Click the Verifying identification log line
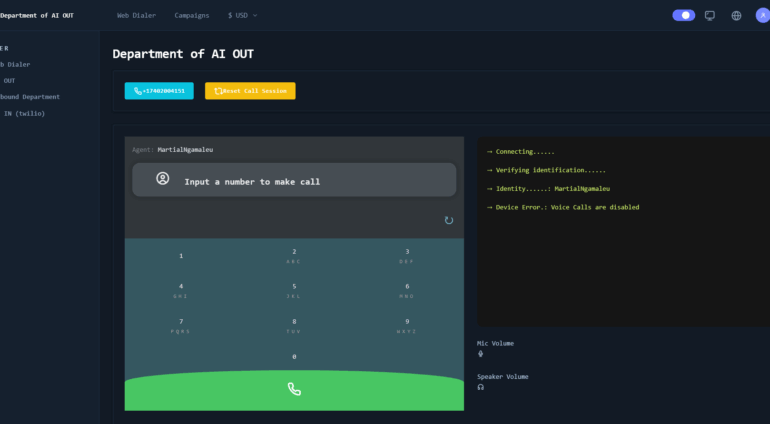The height and width of the screenshot is (424, 770). pyautogui.click(x=546, y=170)
